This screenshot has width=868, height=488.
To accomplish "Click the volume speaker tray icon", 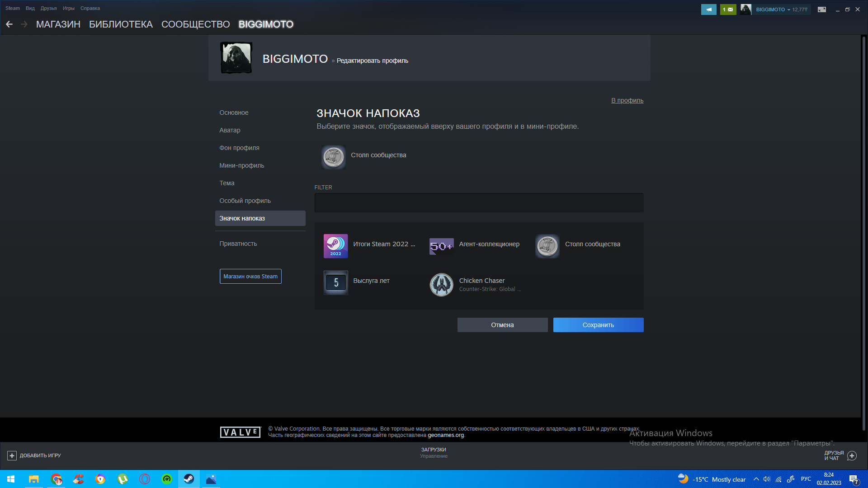I will [767, 479].
